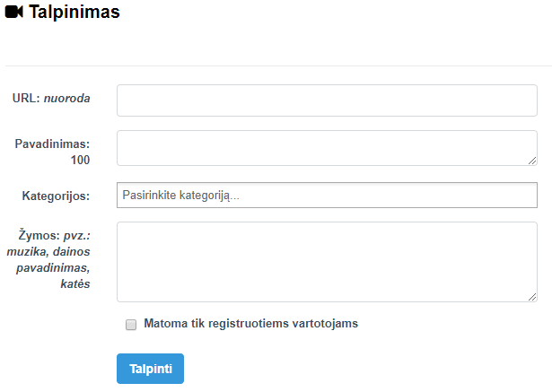Click the Pavadinimas label
552x392 pixels.
tap(53, 143)
